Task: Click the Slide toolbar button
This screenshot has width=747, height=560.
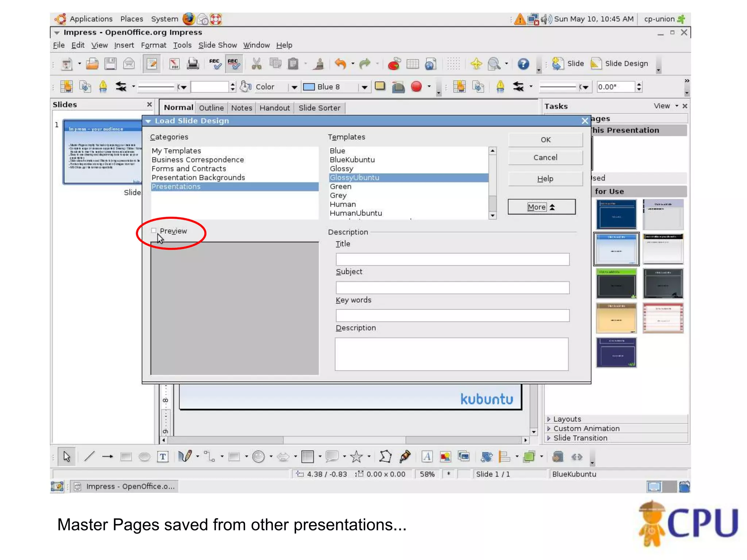Action: (568, 63)
